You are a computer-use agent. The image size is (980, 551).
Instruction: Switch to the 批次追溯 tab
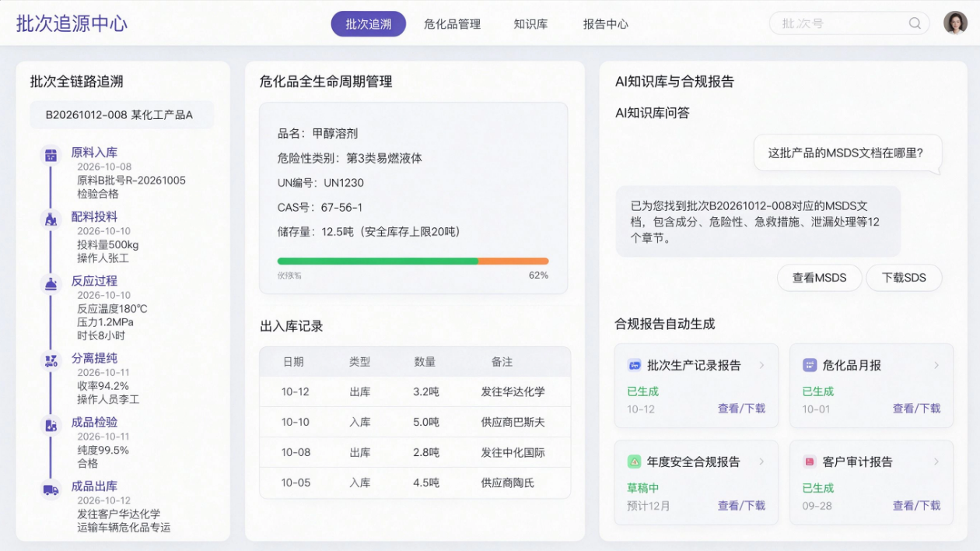point(369,24)
